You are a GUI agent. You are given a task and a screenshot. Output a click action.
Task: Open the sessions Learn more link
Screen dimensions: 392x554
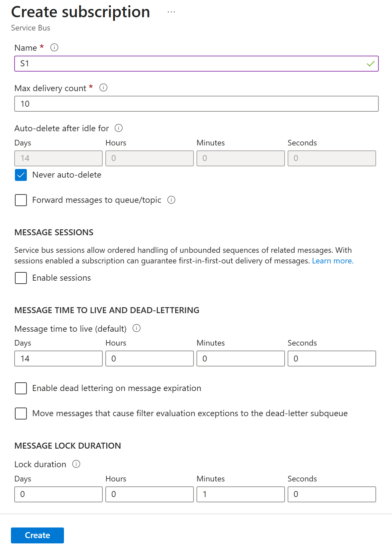tap(332, 261)
